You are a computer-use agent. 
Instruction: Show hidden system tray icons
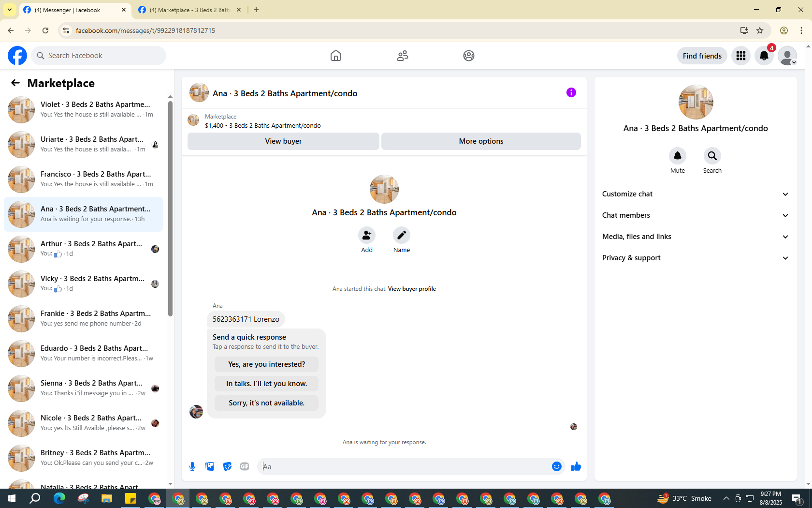(x=726, y=498)
